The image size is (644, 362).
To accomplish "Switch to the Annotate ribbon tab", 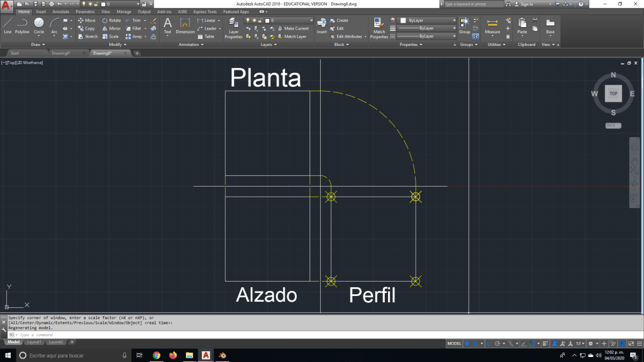I will 61,11.
